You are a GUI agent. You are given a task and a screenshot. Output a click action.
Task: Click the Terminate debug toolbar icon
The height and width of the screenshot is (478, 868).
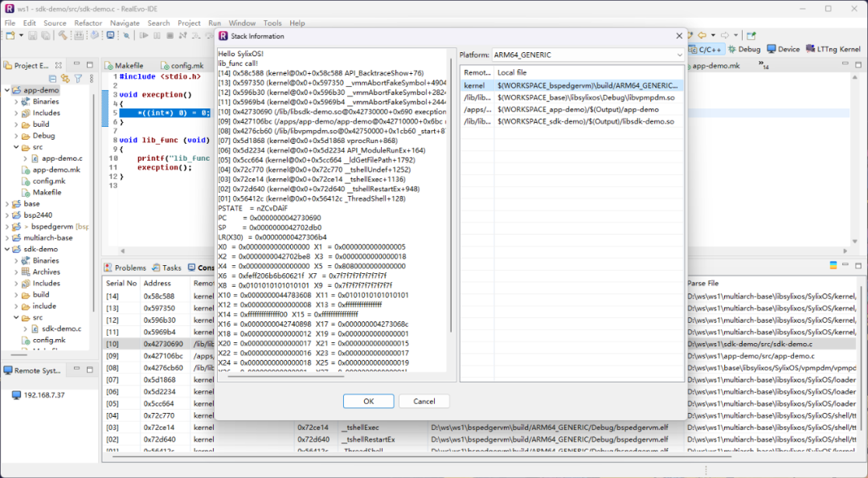pos(170,35)
